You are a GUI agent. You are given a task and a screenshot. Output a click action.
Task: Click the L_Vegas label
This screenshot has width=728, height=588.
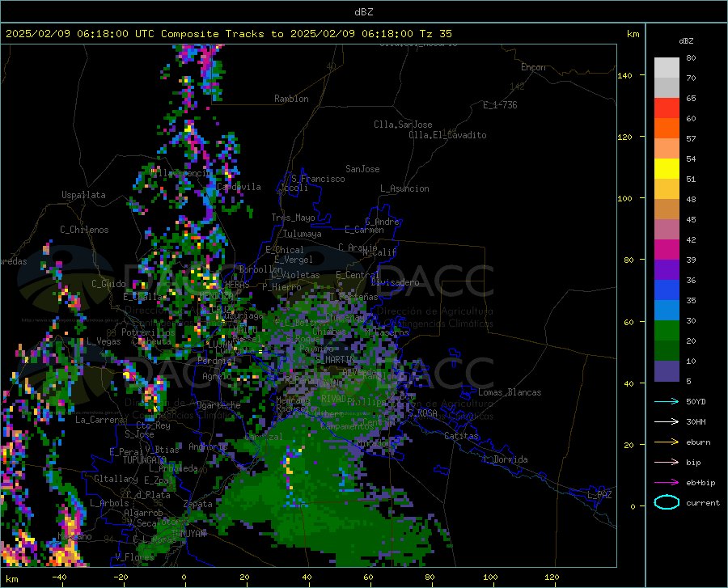(x=104, y=341)
